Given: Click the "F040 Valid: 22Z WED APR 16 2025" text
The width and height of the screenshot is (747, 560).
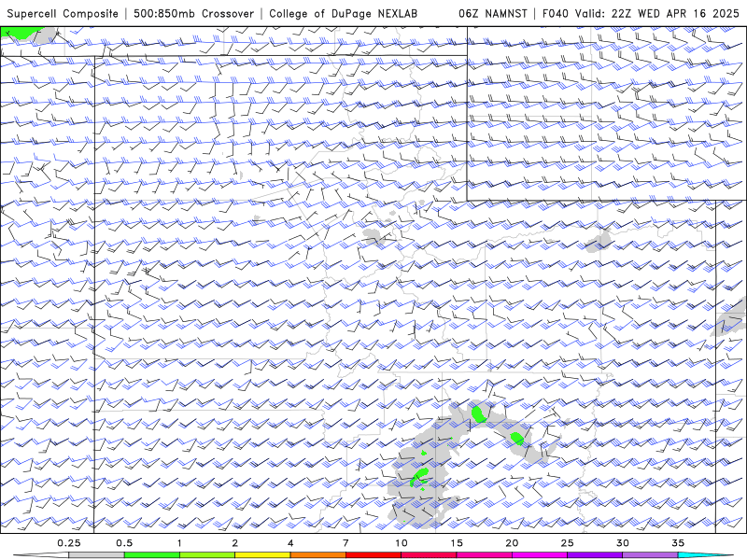Looking at the screenshot, I should click(x=641, y=13).
